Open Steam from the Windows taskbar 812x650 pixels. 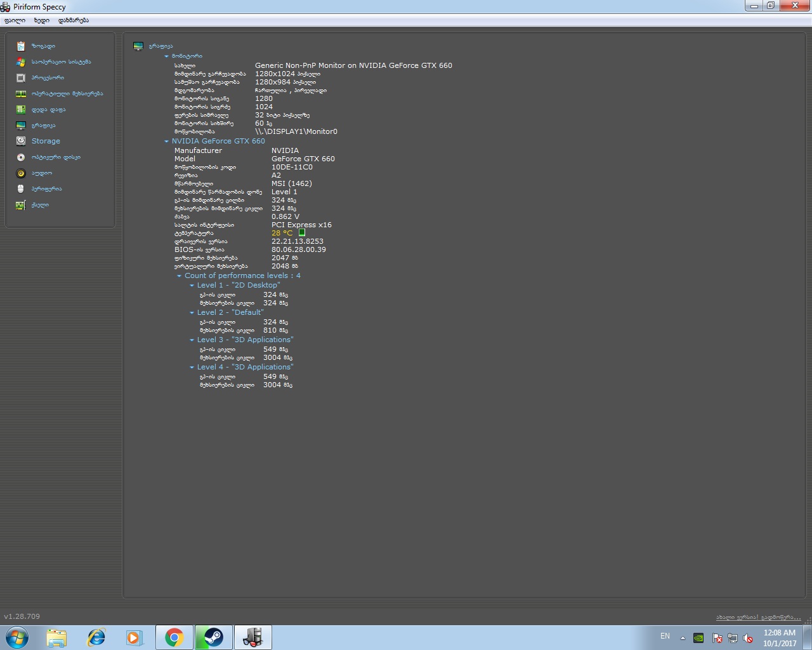coord(213,637)
